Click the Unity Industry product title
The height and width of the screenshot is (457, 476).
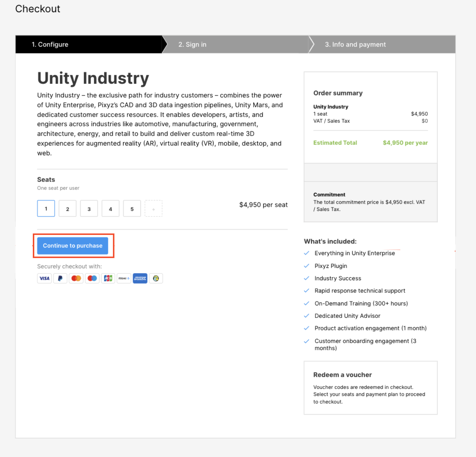pos(93,78)
